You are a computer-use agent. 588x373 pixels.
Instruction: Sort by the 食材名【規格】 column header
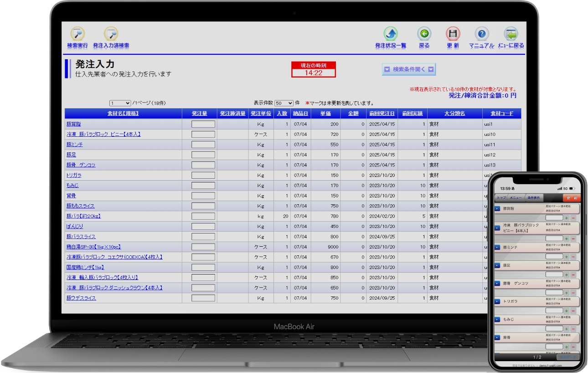(123, 114)
